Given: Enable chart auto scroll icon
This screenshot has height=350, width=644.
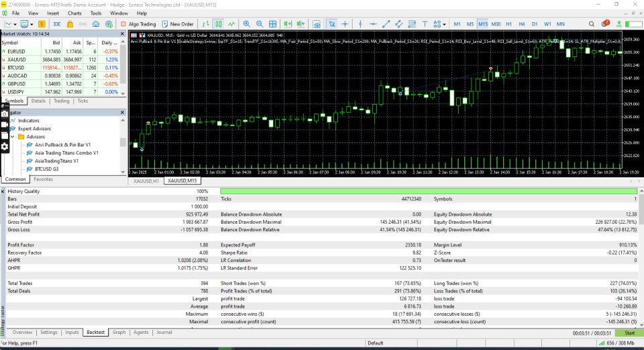Looking at the screenshot, I should [x=288, y=24].
